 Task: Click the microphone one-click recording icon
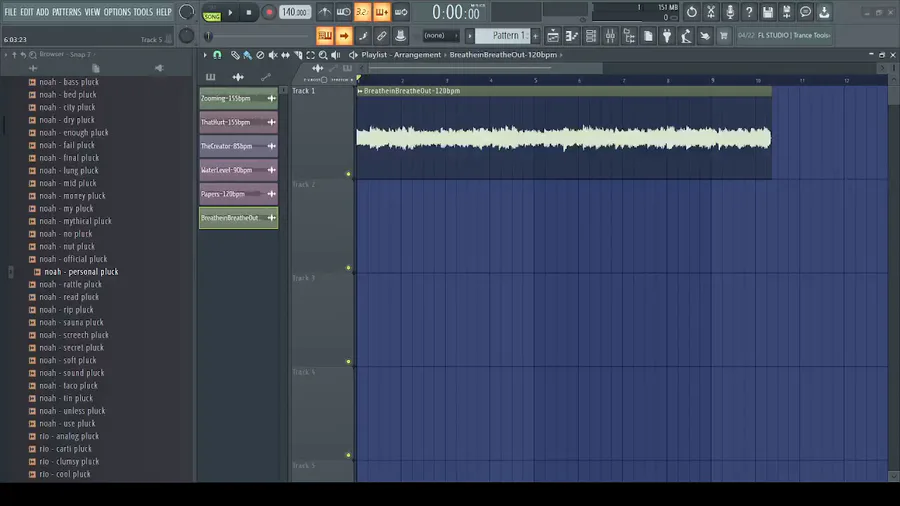(730, 12)
